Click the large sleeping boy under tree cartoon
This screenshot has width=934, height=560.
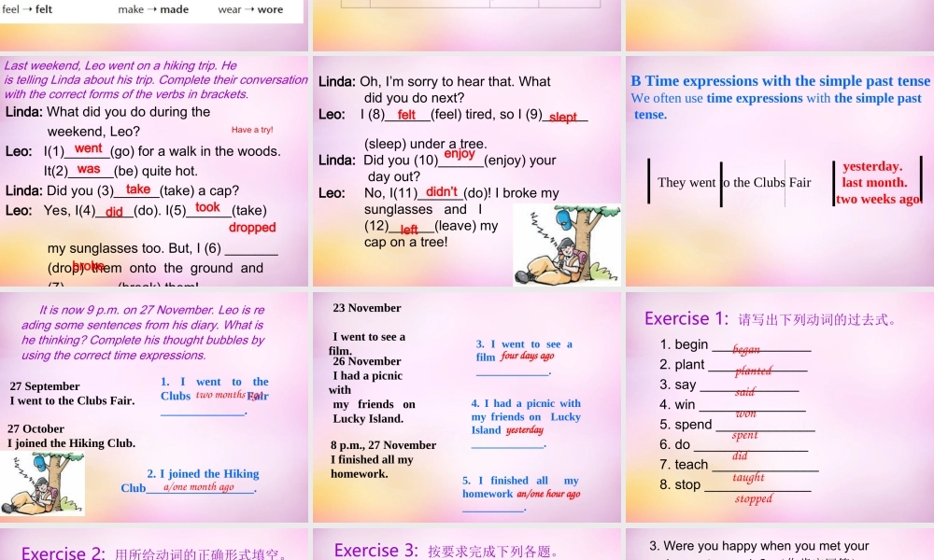pos(567,245)
